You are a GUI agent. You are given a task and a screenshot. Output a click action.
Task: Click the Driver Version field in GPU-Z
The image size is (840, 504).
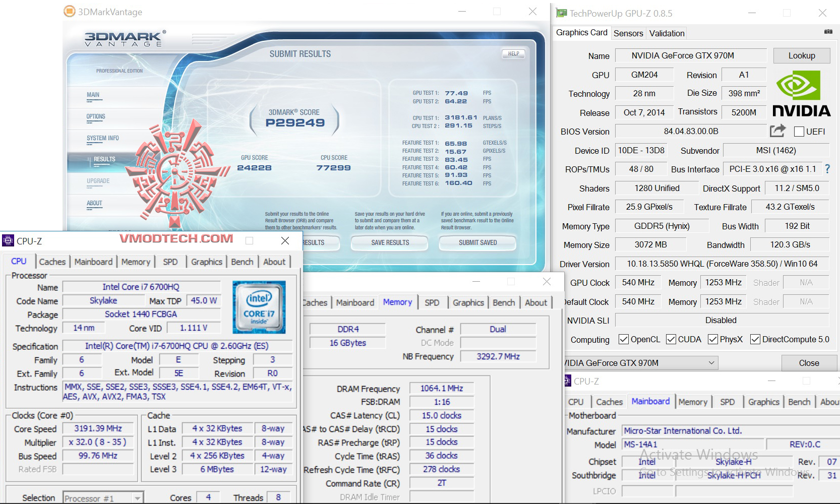(722, 264)
